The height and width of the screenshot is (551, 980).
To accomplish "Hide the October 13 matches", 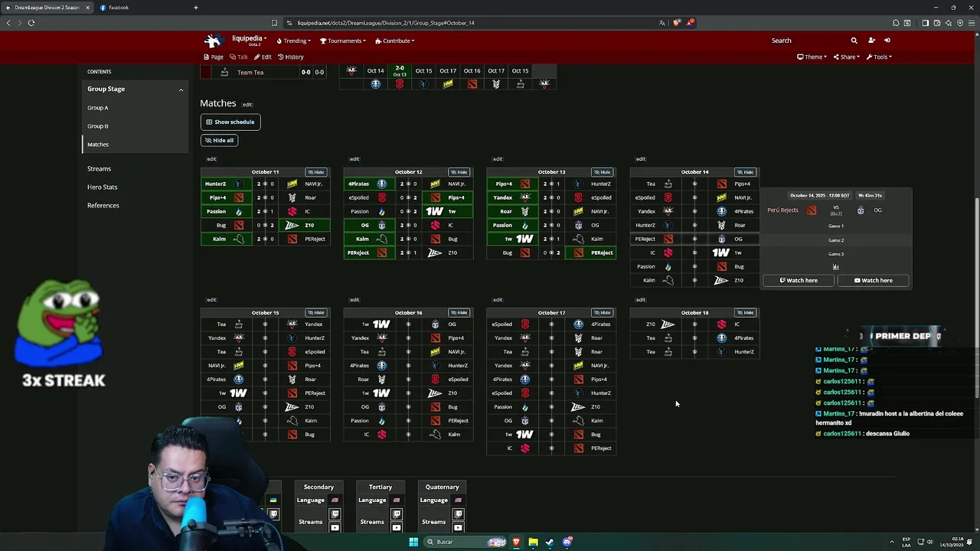I will click(602, 172).
